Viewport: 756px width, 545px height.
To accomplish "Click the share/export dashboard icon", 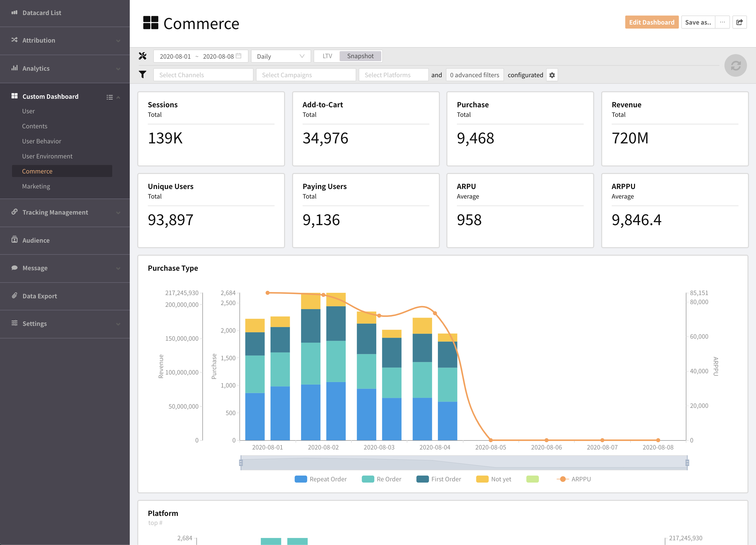I will (739, 22).
